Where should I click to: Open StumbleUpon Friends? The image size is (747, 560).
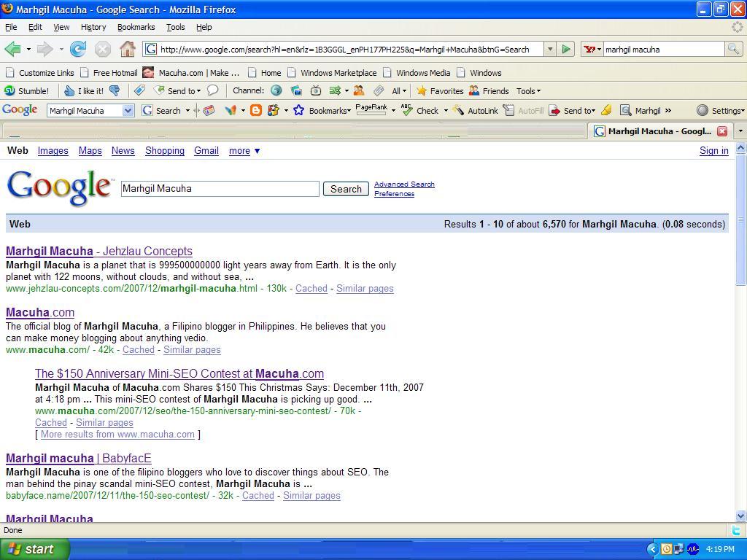tap(489, 91)
